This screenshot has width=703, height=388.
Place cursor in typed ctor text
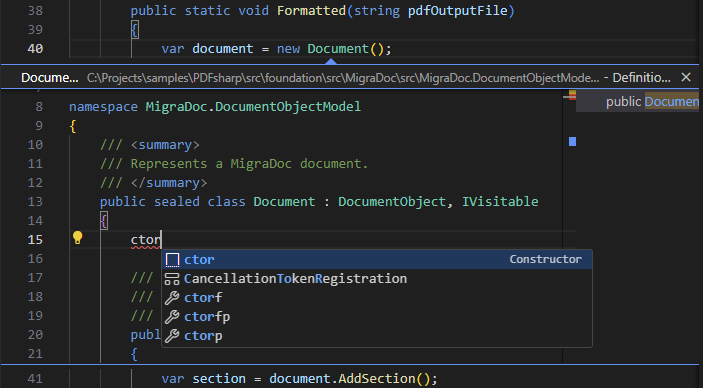tap(145, 240)
